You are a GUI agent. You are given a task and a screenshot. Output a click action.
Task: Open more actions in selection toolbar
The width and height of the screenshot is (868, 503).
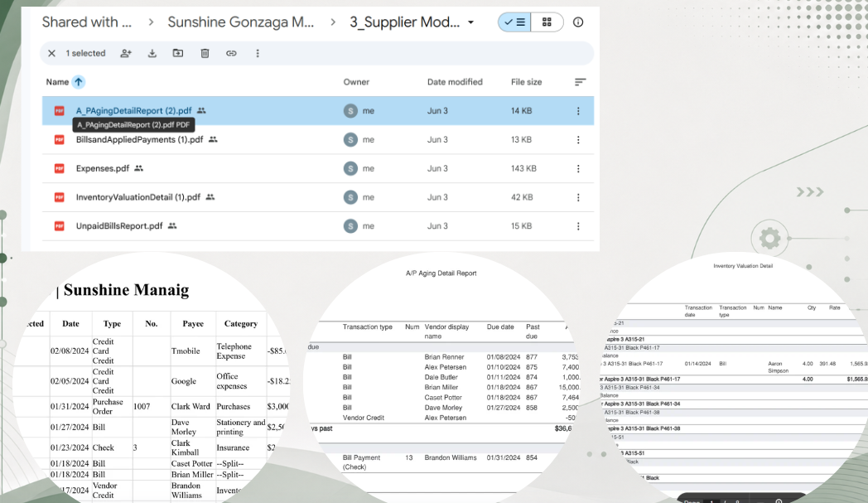[x=258, y=53]
